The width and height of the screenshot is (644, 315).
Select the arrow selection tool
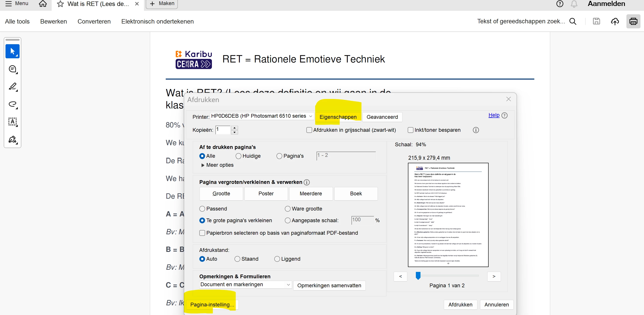tap(12, 51)
